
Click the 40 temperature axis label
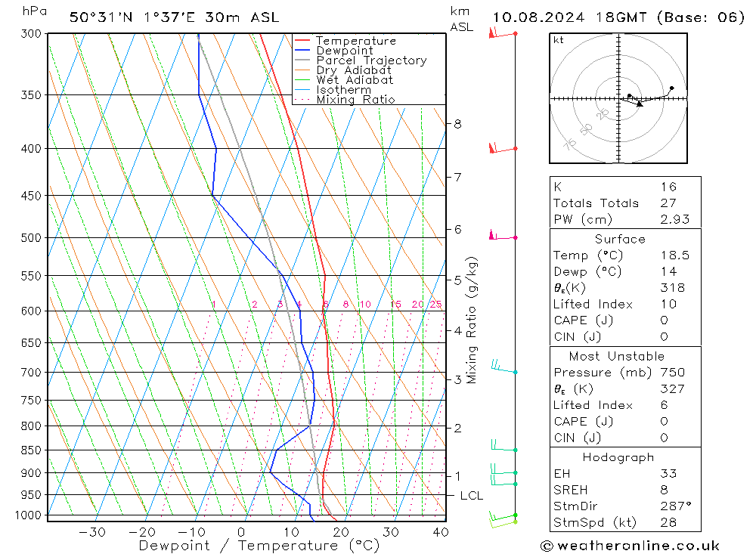click(441, 532)
